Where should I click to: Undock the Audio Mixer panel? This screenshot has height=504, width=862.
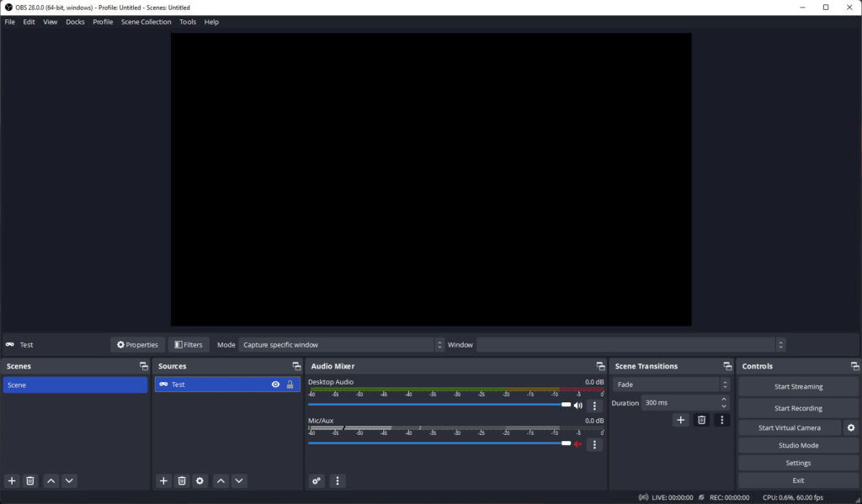600,366
